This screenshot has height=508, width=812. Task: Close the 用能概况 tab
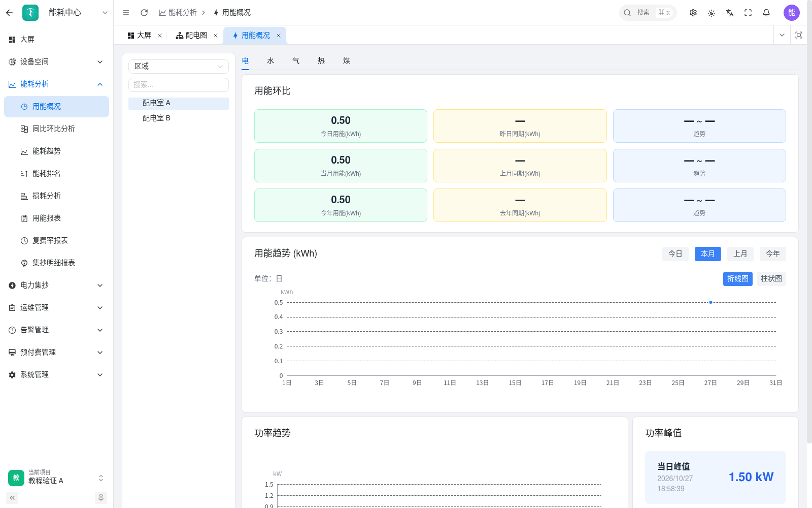click(x=279, y=36)
